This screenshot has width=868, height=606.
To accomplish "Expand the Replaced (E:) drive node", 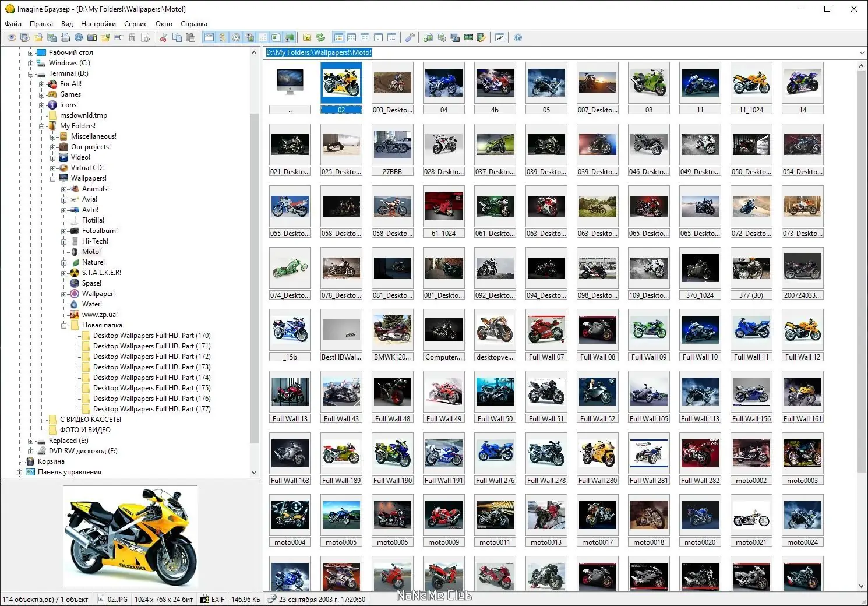I will pyautogui.click(x=31, y=441).
